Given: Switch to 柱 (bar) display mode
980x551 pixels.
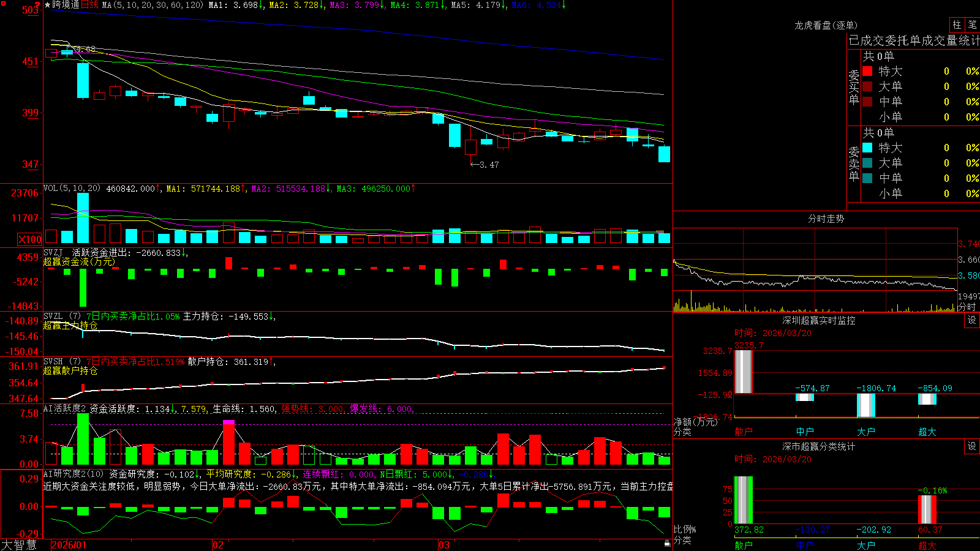Looking at the screenshot, I should (x=957, y=24).
